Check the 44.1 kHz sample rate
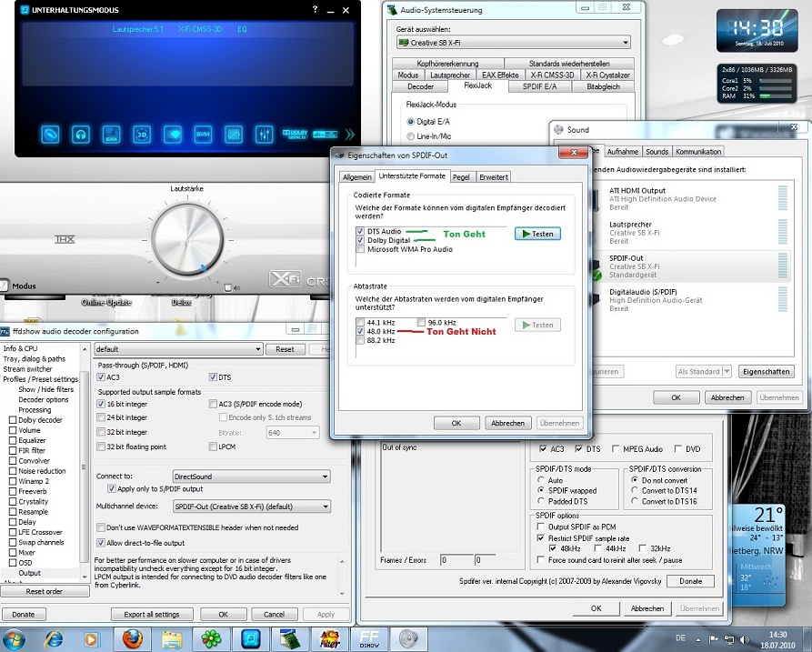 pos(360,322)
